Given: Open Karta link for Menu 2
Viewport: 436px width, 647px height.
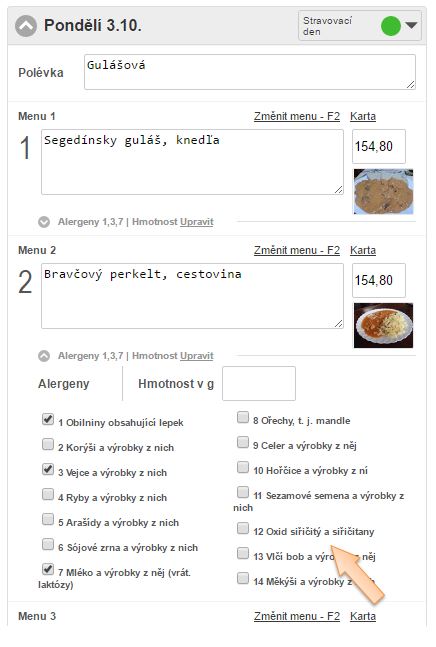Looking at the screenshot, I should coord(363,250).
